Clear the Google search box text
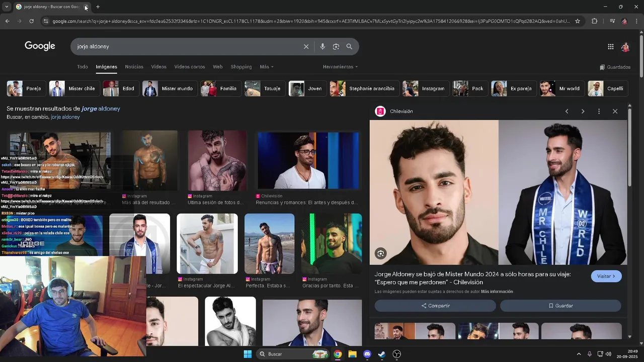The width and height of the screenshot is (644, 362). click(306, 47)
